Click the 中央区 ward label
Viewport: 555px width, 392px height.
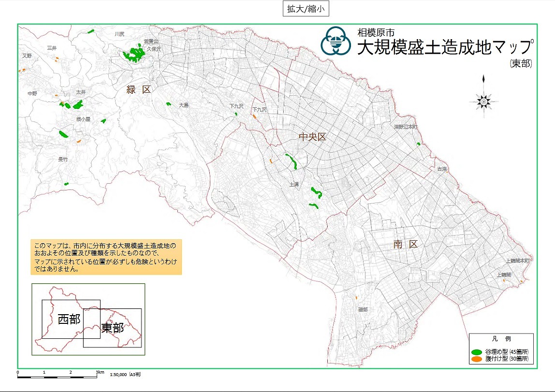312,137
